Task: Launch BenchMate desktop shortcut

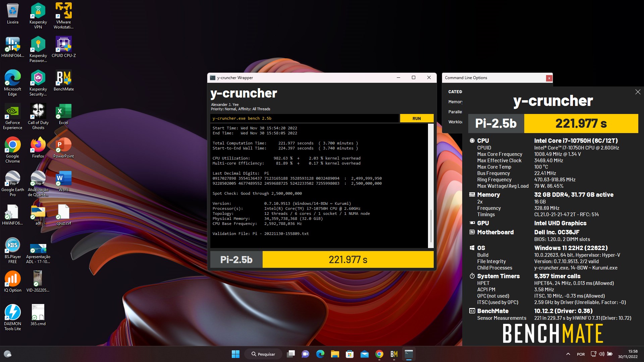Action: pyautogui.click(x=63, y=81)
